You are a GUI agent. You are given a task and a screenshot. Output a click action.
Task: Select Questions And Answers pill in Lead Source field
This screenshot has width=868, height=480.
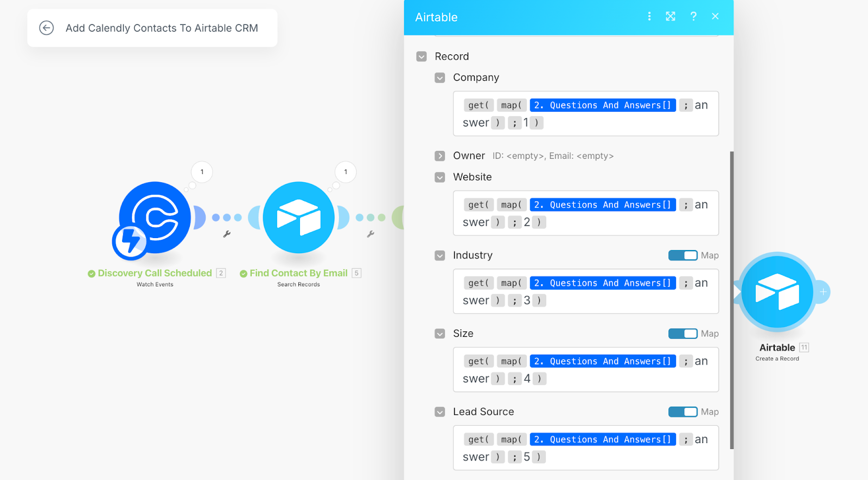coord(603,439)
